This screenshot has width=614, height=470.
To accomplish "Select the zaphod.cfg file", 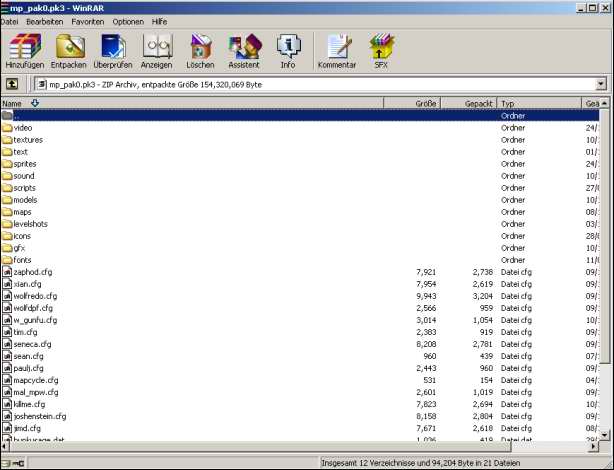I will point(34,272).
